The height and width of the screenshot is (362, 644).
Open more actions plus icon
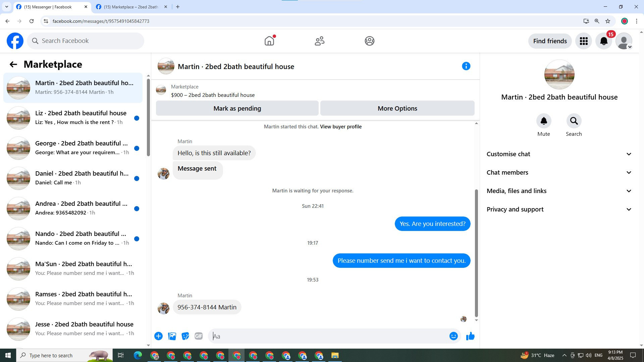coord(158,336)
